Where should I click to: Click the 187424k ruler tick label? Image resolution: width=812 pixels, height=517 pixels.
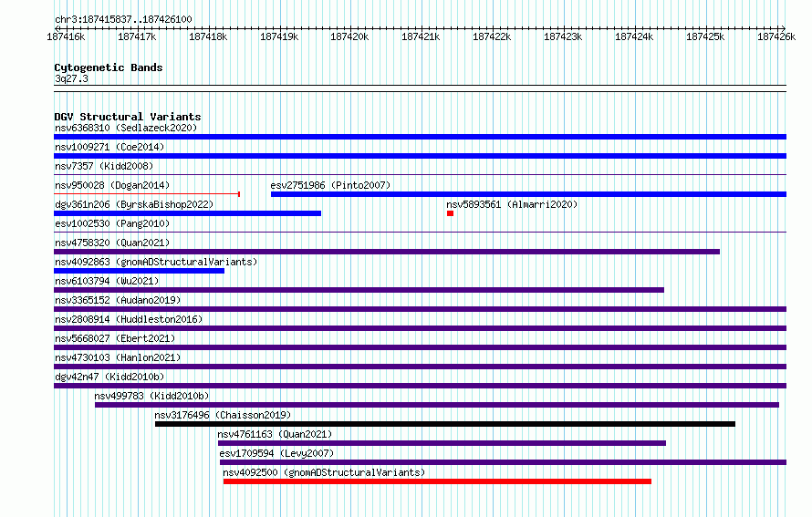click(x=634, y=36)
